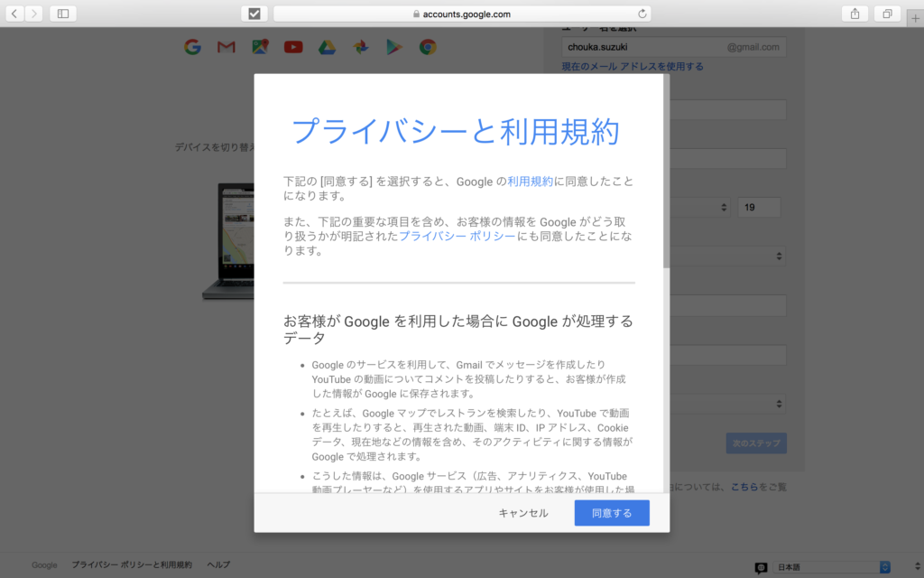The width and height of the screenshot is (924, 578).
Task: Click the Google Play icon
Action: tap(394, 47)
